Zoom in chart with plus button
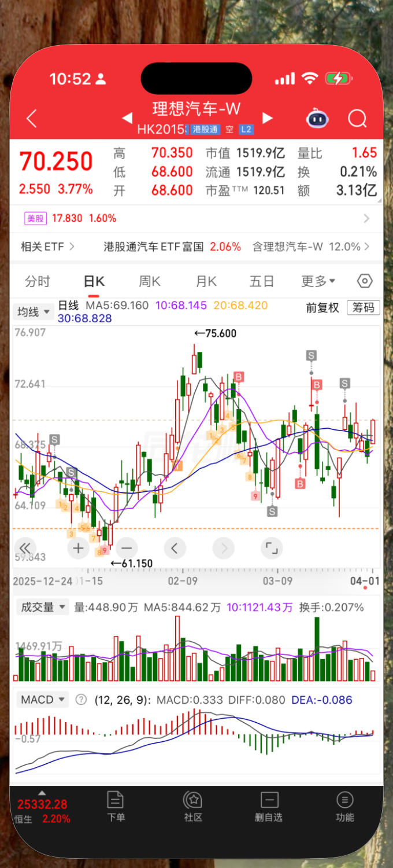This screenshot has height=868, width=393. coord(78,547)
